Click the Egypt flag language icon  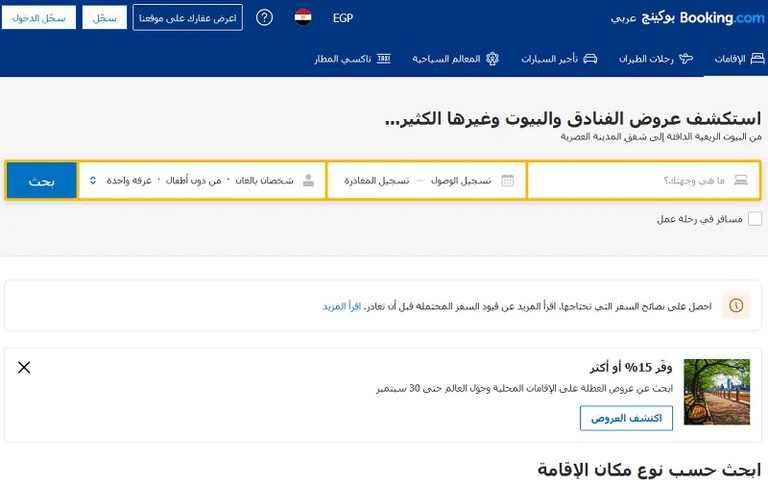(303, 17)
